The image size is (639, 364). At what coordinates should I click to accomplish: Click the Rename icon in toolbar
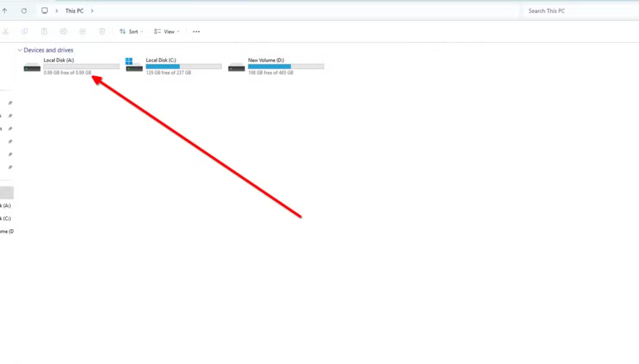click(64, 31)
